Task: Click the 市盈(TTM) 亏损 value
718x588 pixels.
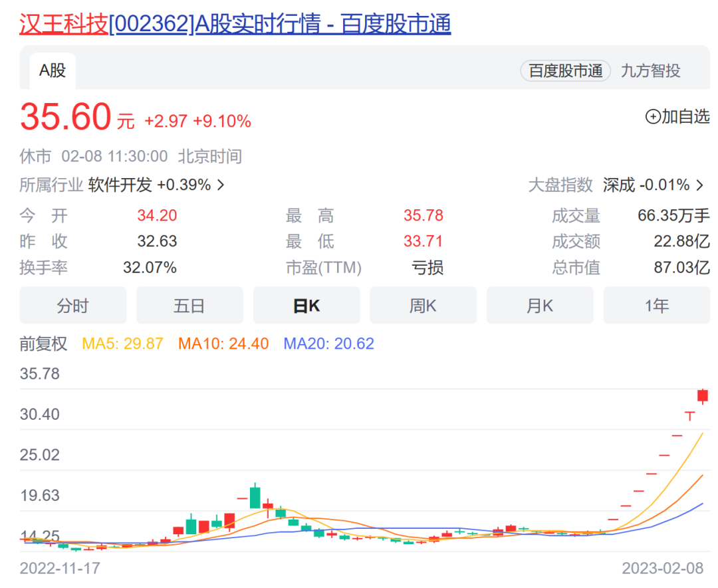Action: [427, 267]
